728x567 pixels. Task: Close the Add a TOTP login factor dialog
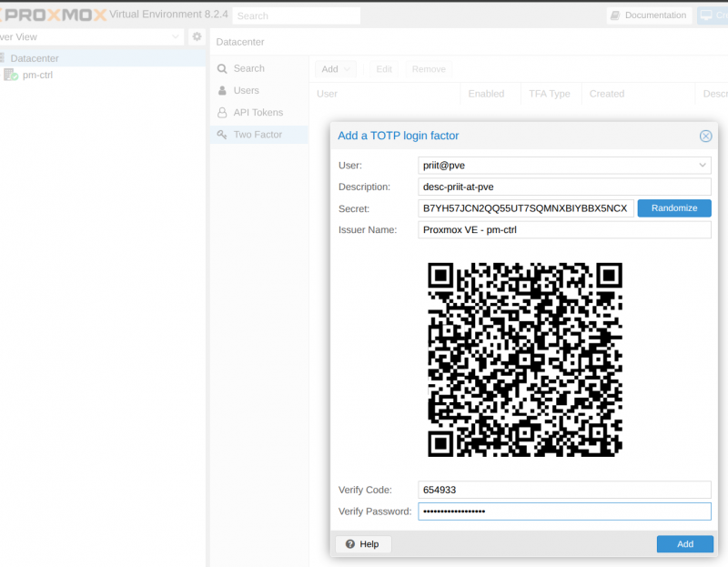pyautogui.click(x=705, y=136)
